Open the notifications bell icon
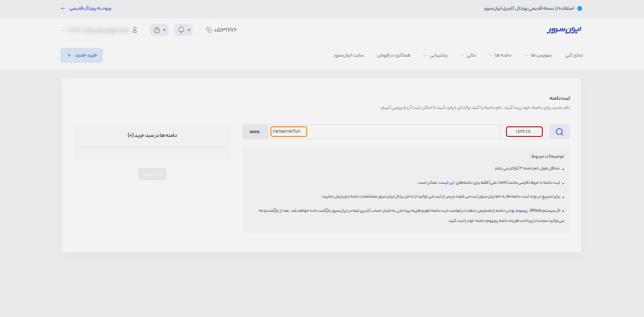This screenshot has width=644, height=317. click(x=181, y=30)
